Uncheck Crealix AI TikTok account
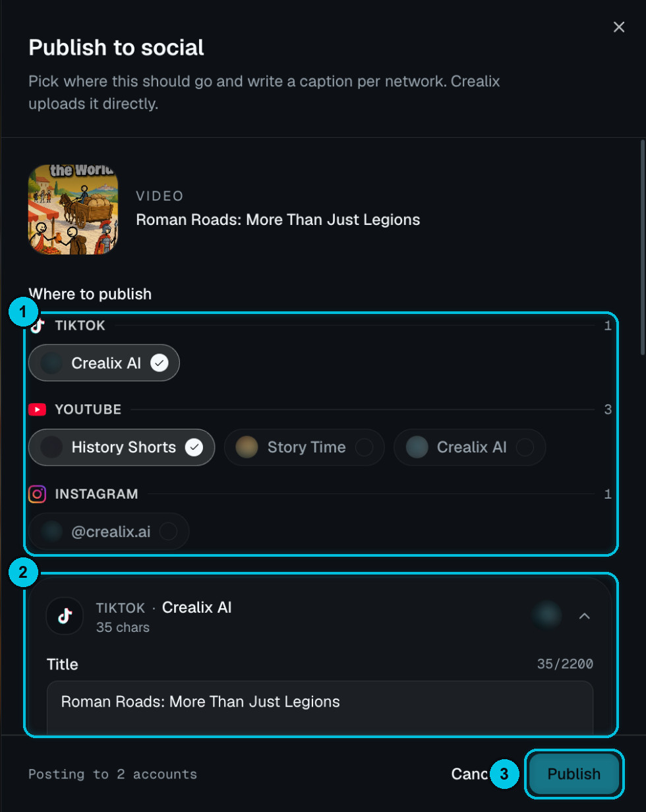This screenshot has height=812, width=646. (x=104, y=363)
